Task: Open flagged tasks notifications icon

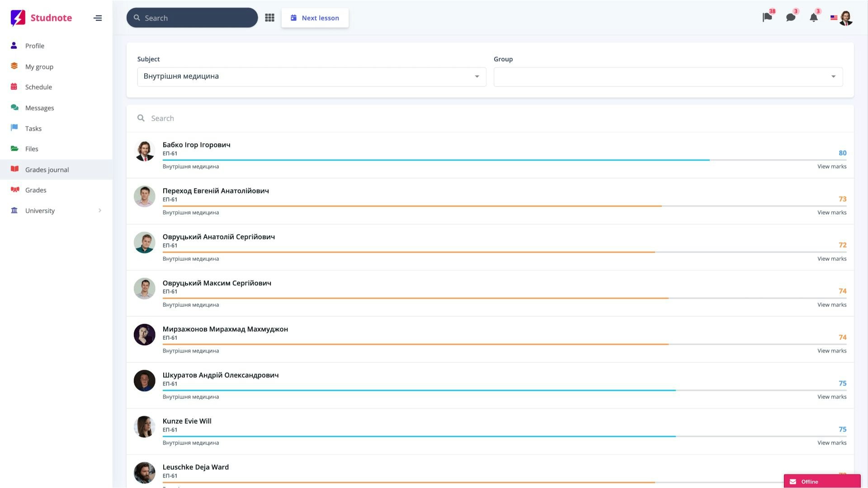Action: click(x=767, y=18)
